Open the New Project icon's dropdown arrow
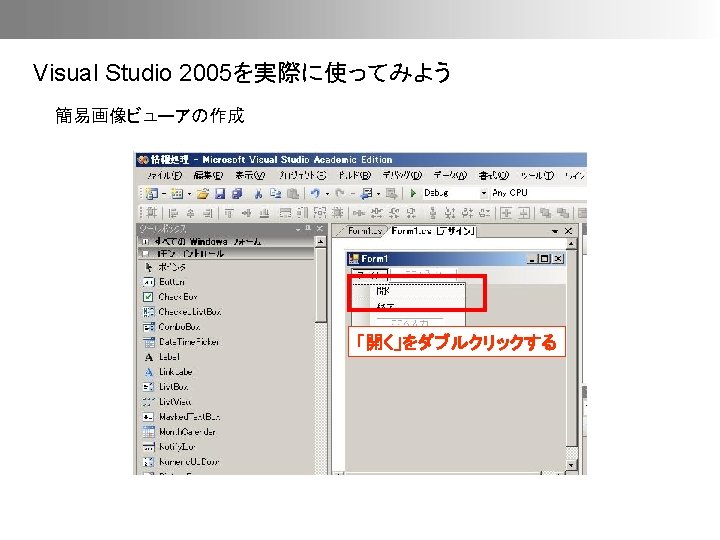This screenshot has height=540, width=720. point(163,194)
